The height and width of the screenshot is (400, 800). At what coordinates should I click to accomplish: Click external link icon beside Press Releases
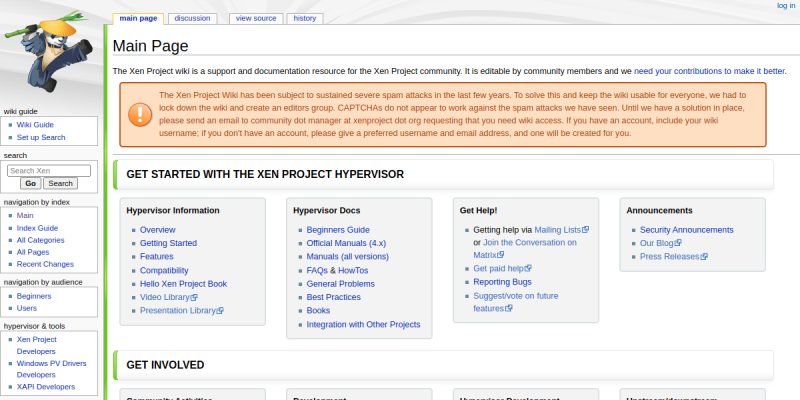[x=704, y=257]
